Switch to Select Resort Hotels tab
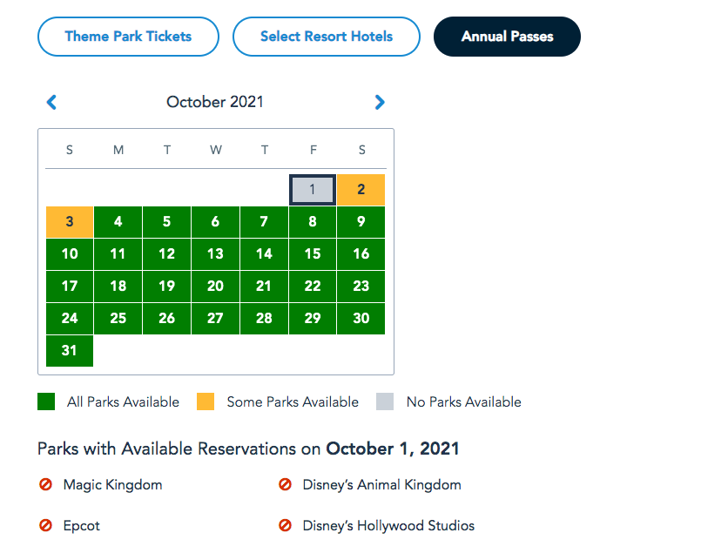The width and height of the screenshot is (728, 560). click(327, 37)
